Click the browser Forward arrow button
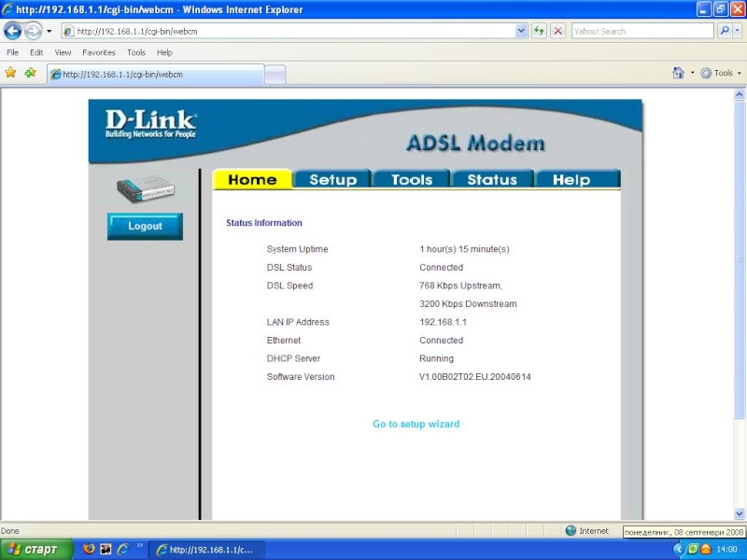747x560 pixels. click(34, 31)
